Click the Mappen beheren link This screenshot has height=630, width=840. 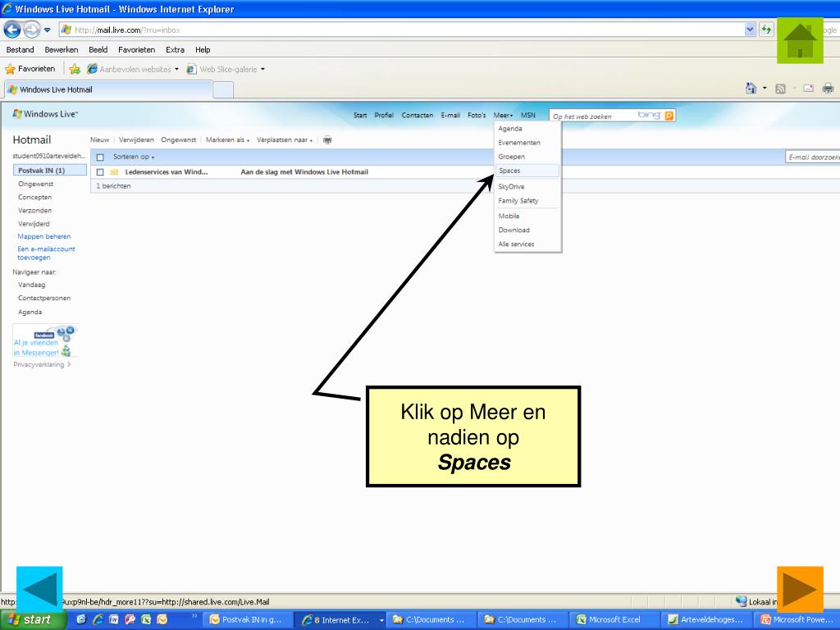pyautogui.click(x=44, y=236)
